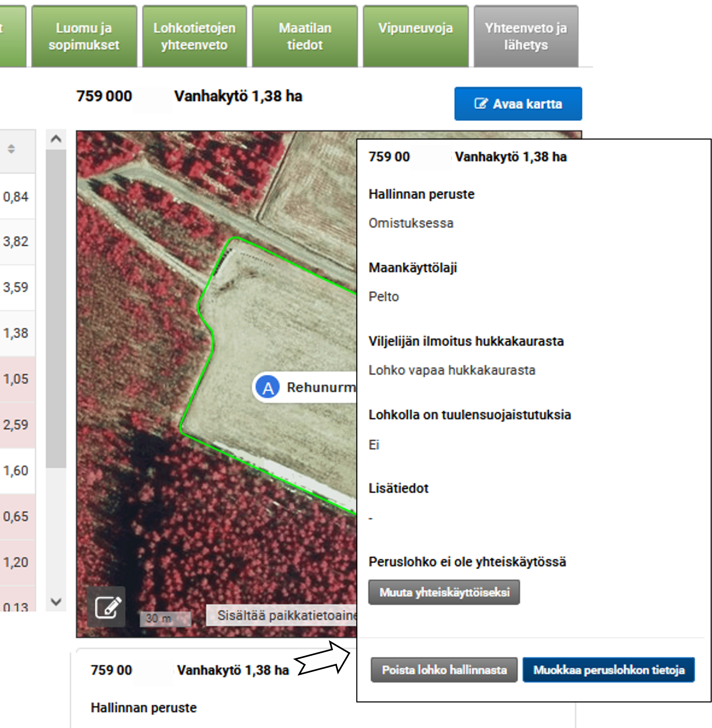Go to Vipuneuvoja tab
Screen dimensions: 712x728
pos(416,36)
